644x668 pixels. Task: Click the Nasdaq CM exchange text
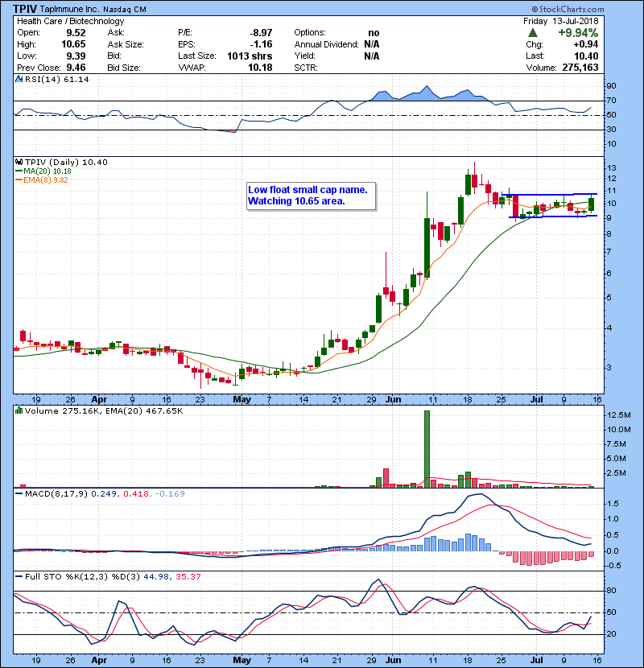click(x=125, y=9)
